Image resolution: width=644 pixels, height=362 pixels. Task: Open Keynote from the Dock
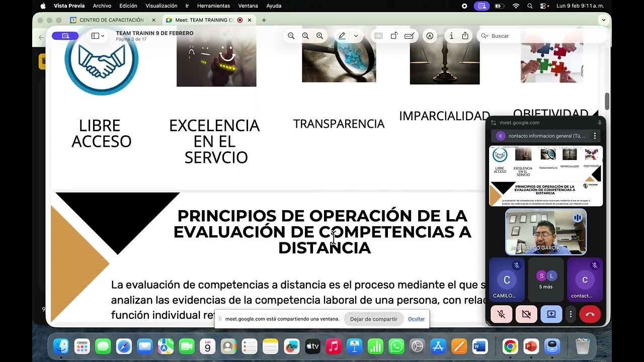(x=354, y=346)
